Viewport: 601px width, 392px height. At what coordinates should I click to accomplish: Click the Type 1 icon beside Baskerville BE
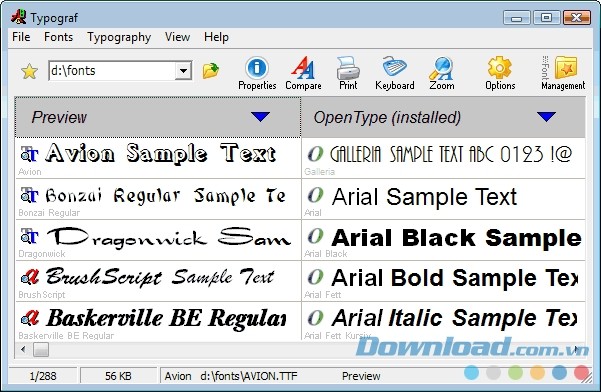pos(30,318)
